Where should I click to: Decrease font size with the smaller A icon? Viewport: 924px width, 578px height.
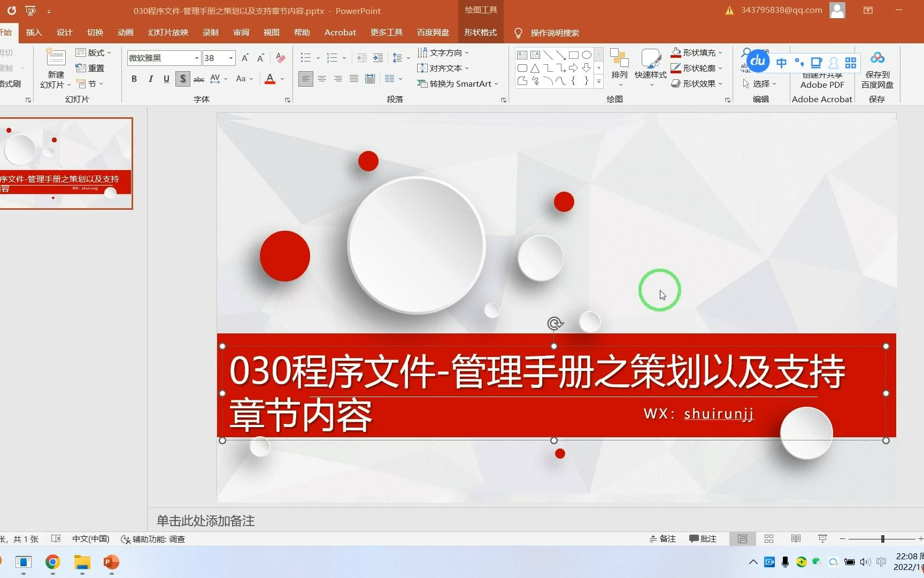click(x=261, y=58)
